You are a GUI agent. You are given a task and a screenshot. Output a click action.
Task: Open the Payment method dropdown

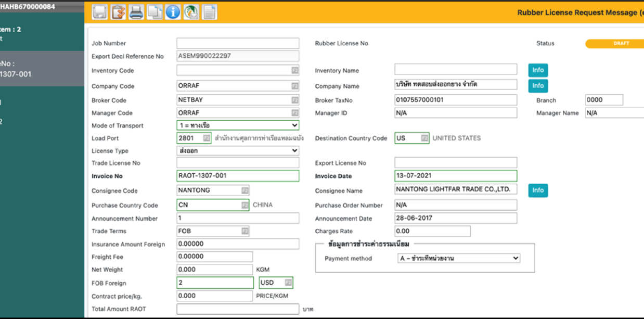[x=458, y=258]
